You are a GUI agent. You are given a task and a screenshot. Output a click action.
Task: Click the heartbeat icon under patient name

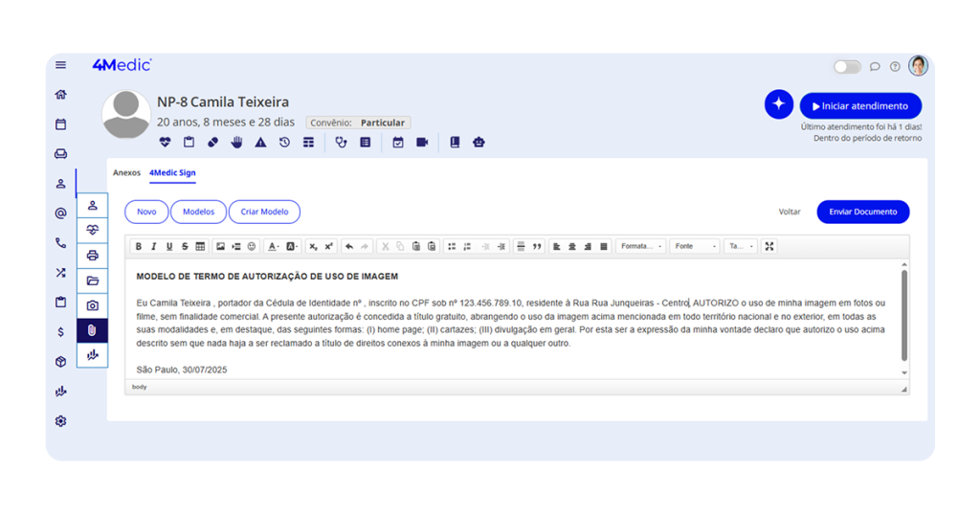pos(165,143)
